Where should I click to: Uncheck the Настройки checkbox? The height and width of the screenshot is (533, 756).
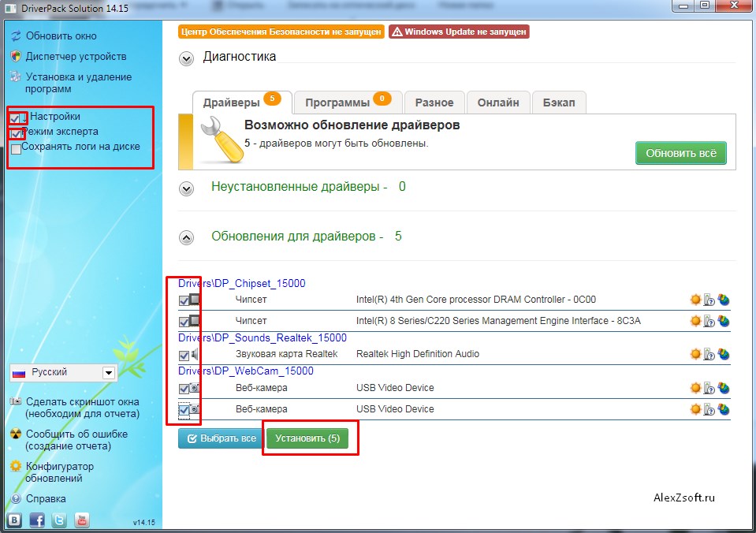(x=15, y=118)
